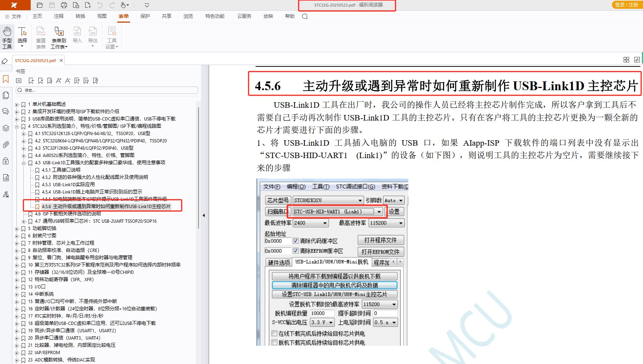Expand bookmark 4.7 通用USB转双串口芯片
Viewport: 643px width, 364px height.
[24, 221]
